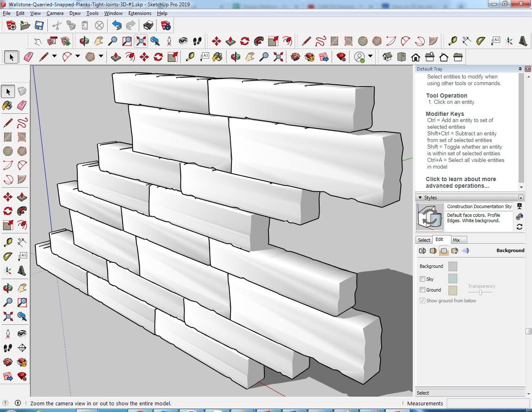
Task: Collapse the Styles panel triangle
Action: point(420,198)
